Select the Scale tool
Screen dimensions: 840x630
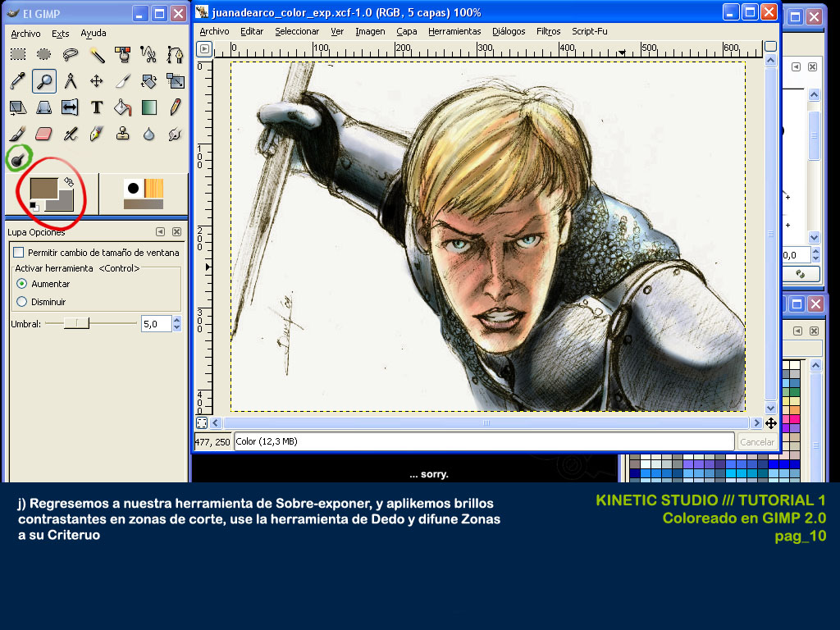click(x=175, y=81)
